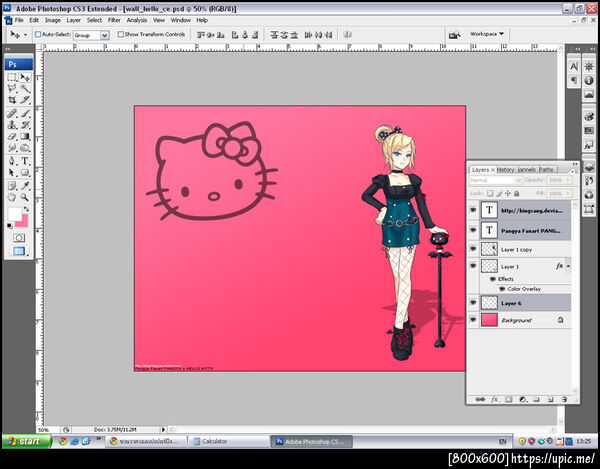Add a layer mask
This screenshot has width=600, height=469.
click(508, 399)
